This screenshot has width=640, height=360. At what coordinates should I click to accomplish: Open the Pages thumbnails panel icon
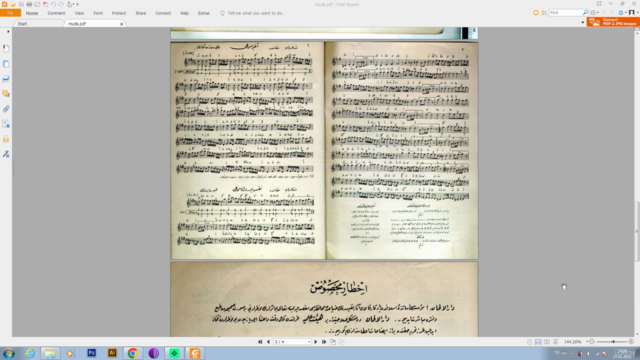(x=6, y=64)
